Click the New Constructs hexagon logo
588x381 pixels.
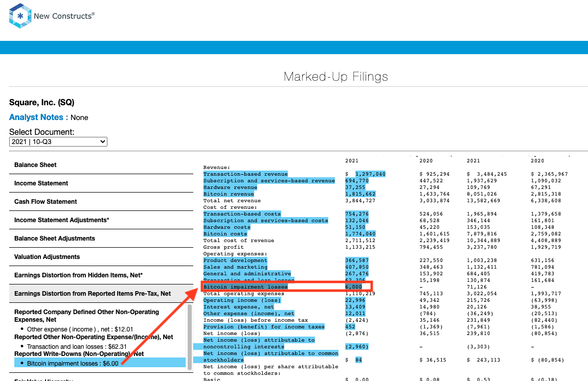pos(20,16)
